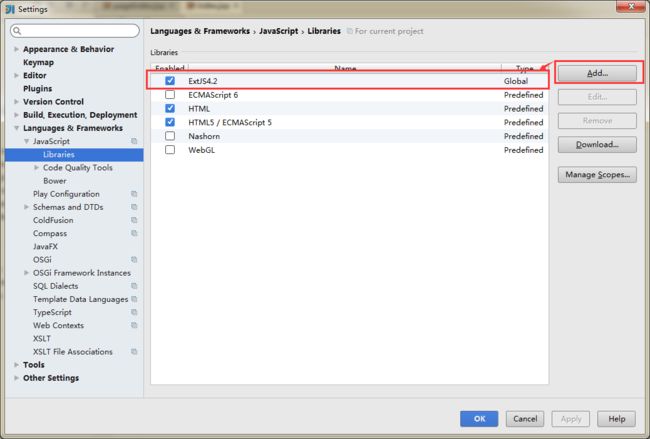Open the JavaFX settings page

[46, 246]
